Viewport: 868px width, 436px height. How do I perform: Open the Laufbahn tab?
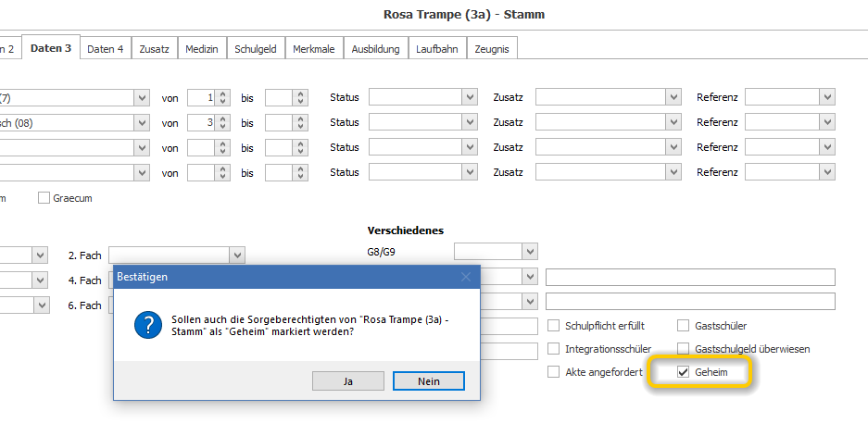coord(436,49)
